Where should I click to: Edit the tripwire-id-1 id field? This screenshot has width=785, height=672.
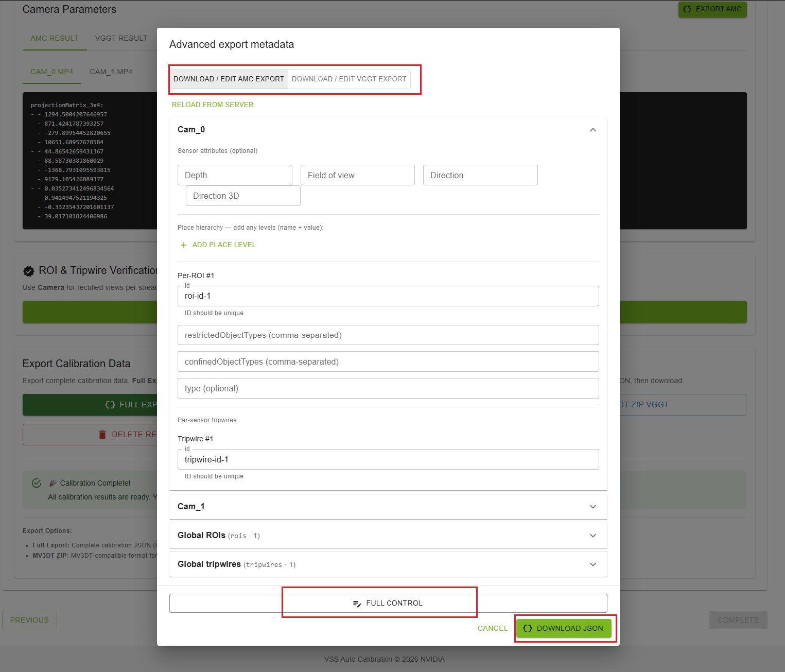[x=388, y=459]
